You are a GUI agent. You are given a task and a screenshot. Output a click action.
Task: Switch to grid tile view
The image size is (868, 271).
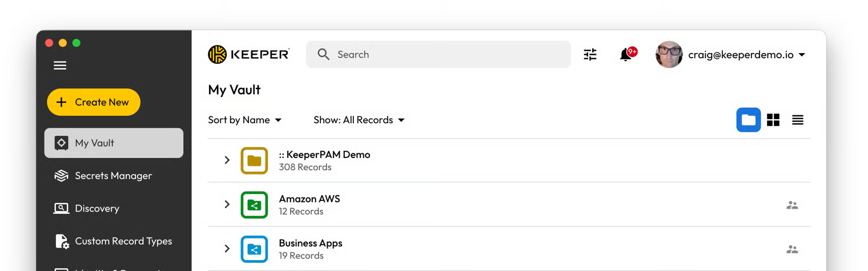click(x=773, y=120)
